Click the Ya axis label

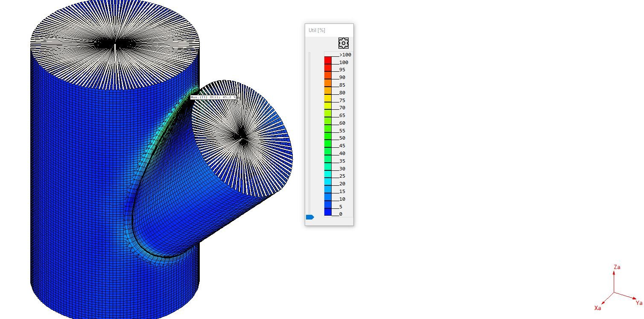(x=639, y=303)
